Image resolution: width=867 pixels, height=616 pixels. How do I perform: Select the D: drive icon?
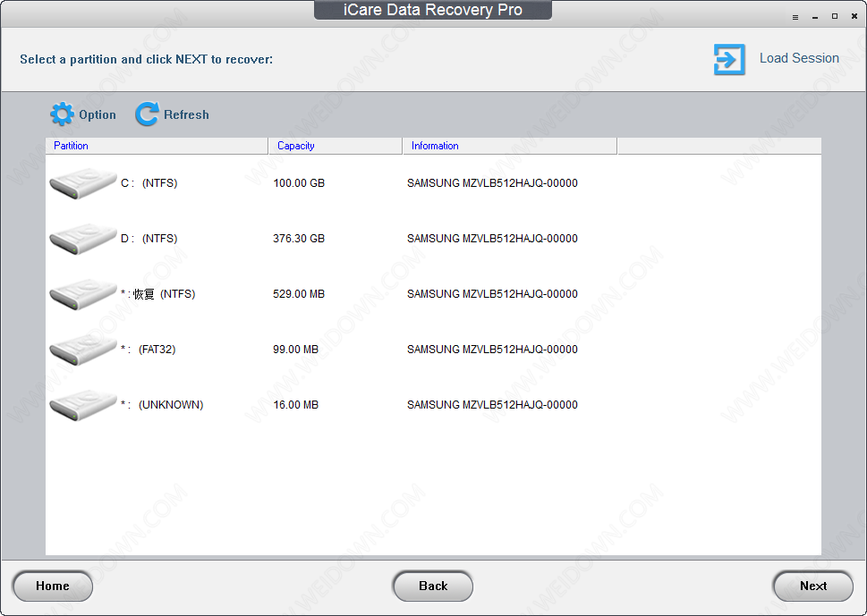coord(83,239)
